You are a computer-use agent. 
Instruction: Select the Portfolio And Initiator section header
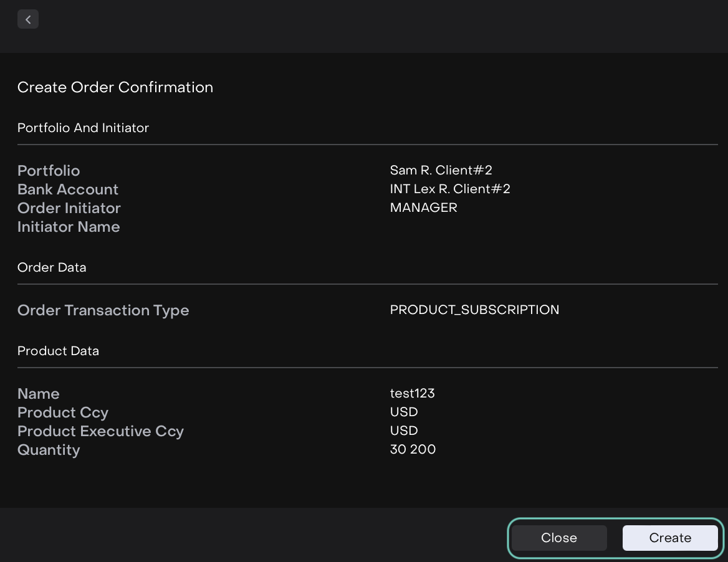(83, 128)
